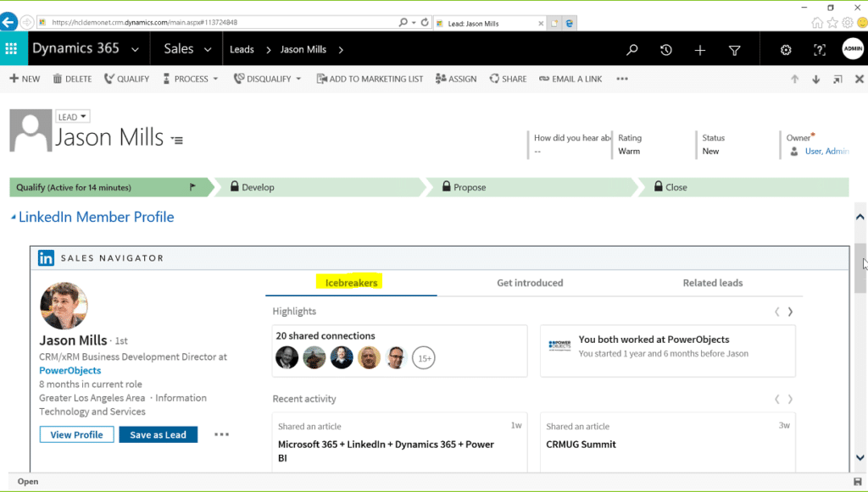Select the Propose process stage
Screen dimensions: 868x492
(531, 187)
